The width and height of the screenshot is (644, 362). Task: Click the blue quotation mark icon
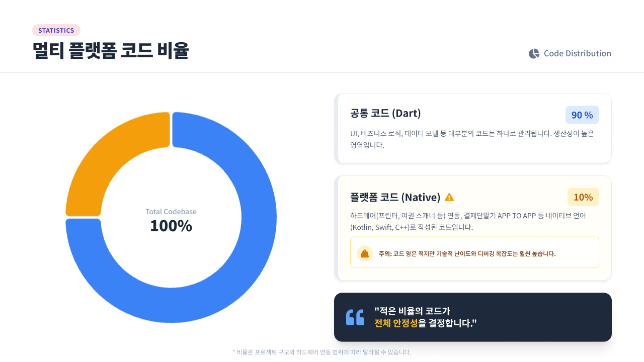355,317
